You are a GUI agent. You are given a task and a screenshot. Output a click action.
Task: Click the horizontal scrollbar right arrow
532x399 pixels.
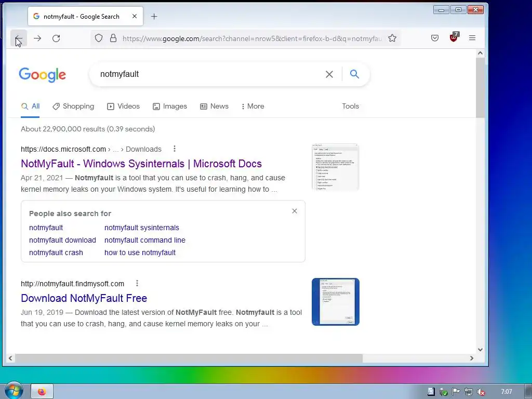(471, 358)
